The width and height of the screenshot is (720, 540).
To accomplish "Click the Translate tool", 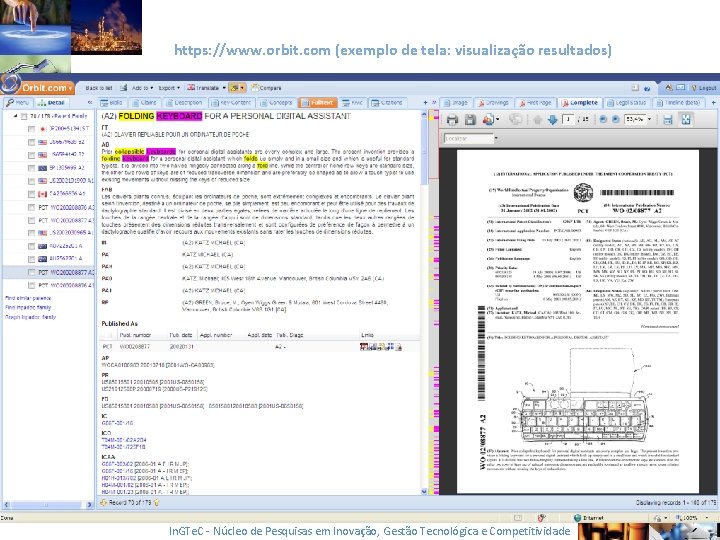I will (203, 88).
